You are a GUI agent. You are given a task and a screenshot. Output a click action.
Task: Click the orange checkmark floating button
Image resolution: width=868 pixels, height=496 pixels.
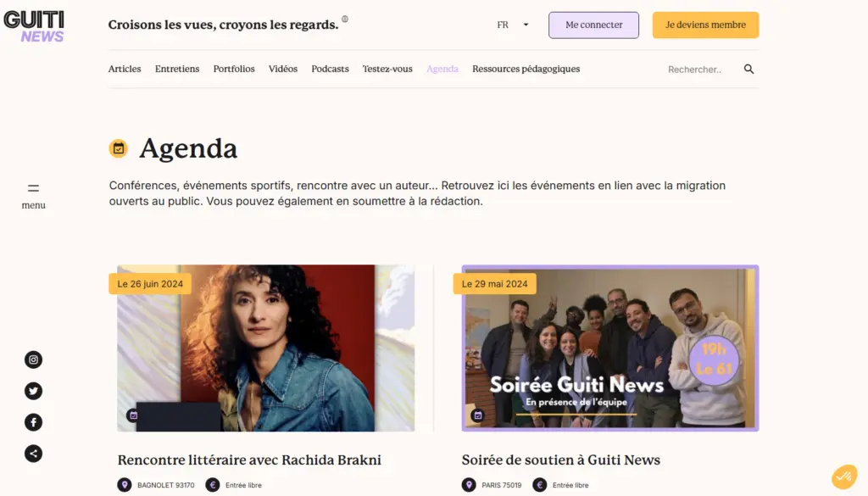pyautogui.click(x=844, y=476)
